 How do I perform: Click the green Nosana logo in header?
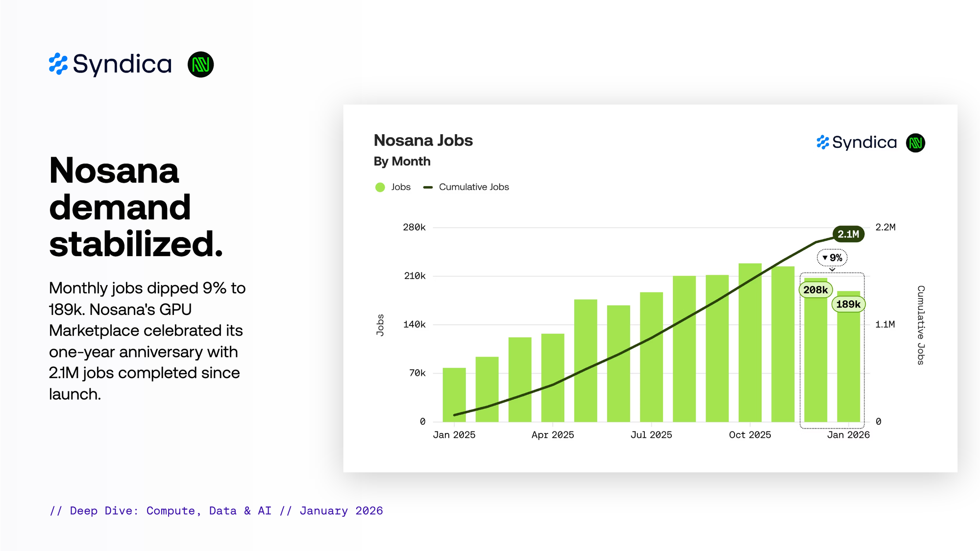click(200, 65)
